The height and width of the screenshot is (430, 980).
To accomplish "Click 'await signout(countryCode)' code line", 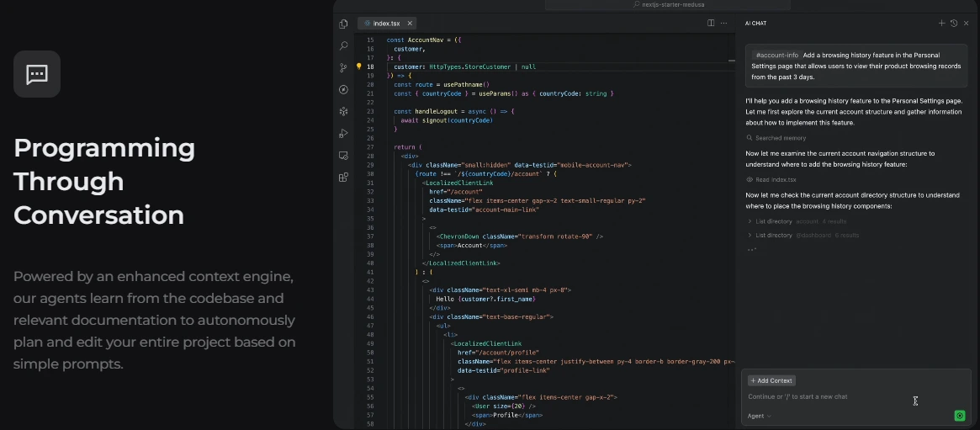I will [446, 120].
